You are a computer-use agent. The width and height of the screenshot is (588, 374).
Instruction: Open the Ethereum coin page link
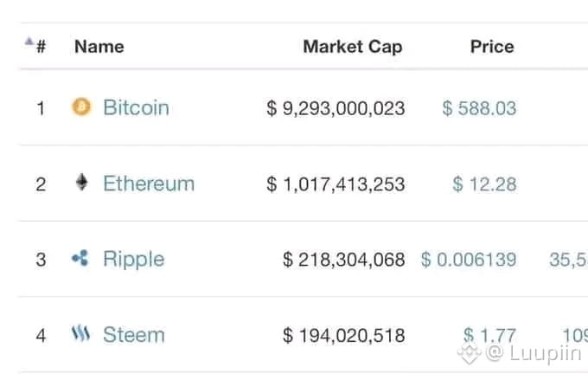click(149, 184)
